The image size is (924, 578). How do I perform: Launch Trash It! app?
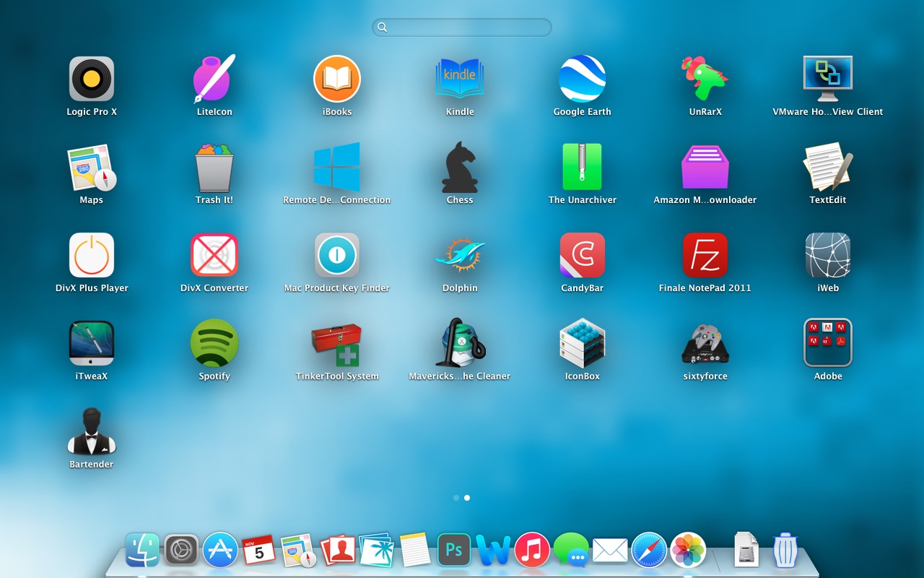click(214, 167)
